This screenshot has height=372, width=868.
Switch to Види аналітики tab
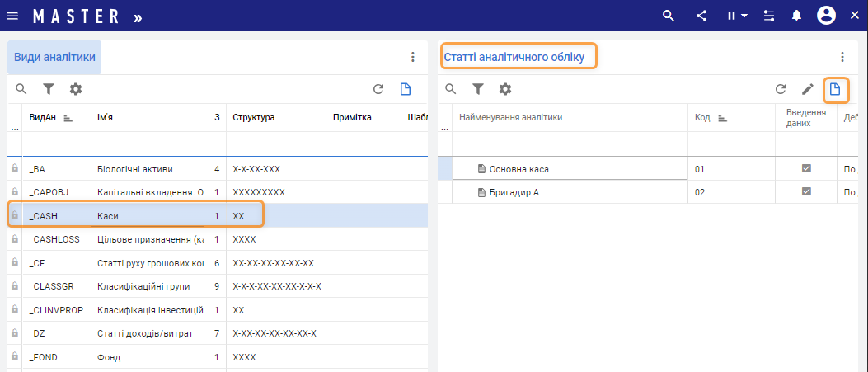54,57
